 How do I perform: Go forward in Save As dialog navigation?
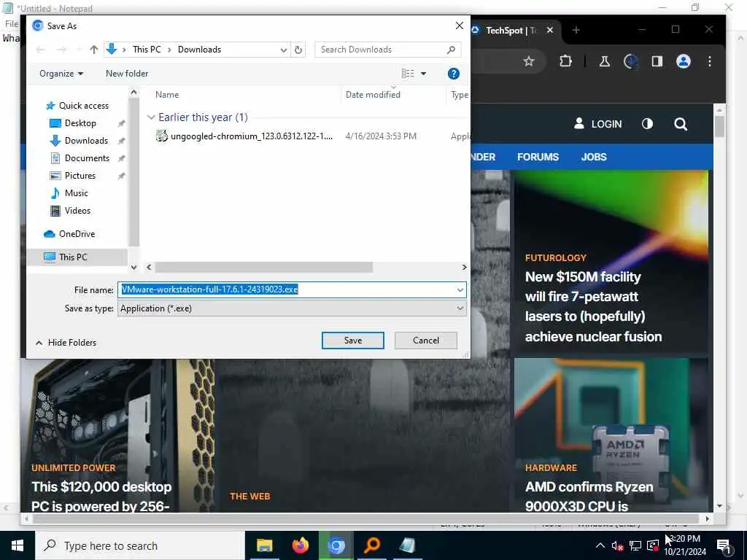[x=61, y=50]
